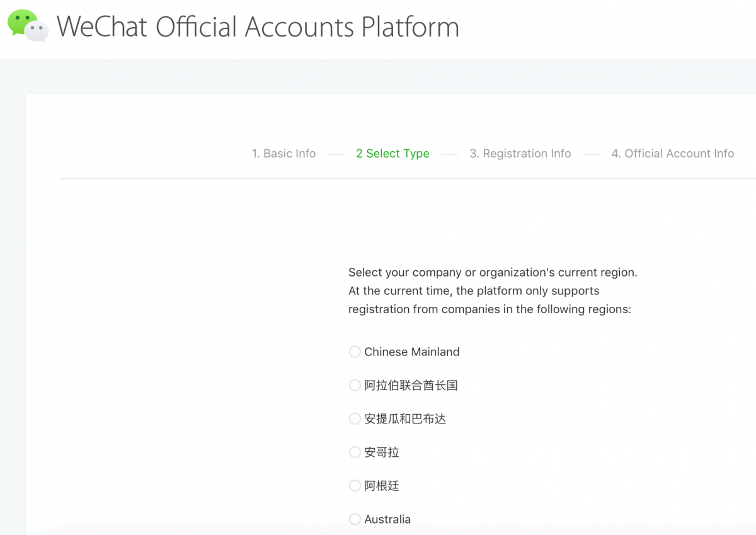Select the Australia radio button

coord(355,519)
